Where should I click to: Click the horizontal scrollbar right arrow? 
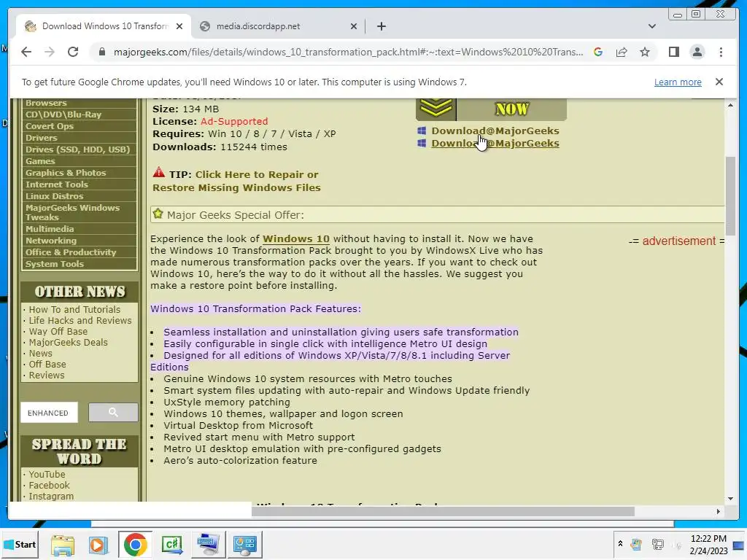pyautogui.click(x=718, y=511)
